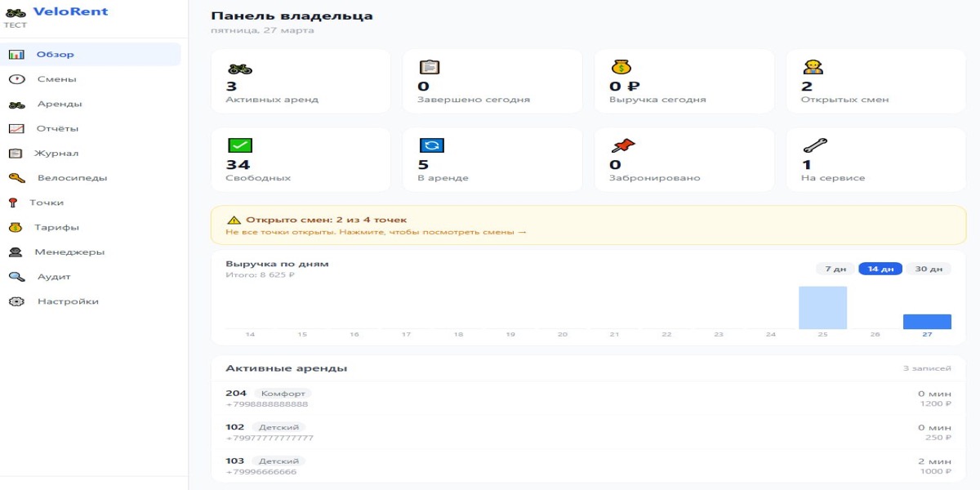
Task: Click the bicycle icon beside Аренды
Action: tap(16, 105)
